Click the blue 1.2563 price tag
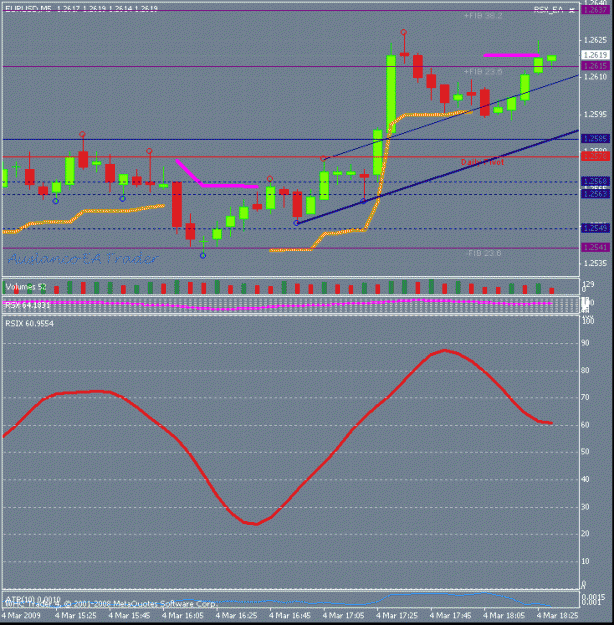The image size is (614, 625). coord(596,194)
